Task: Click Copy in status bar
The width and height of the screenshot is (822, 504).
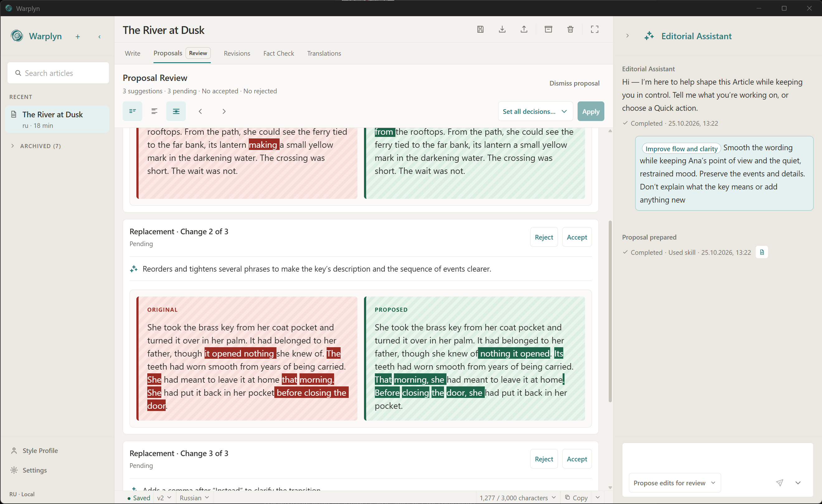Action: click(x=576, y=498)
